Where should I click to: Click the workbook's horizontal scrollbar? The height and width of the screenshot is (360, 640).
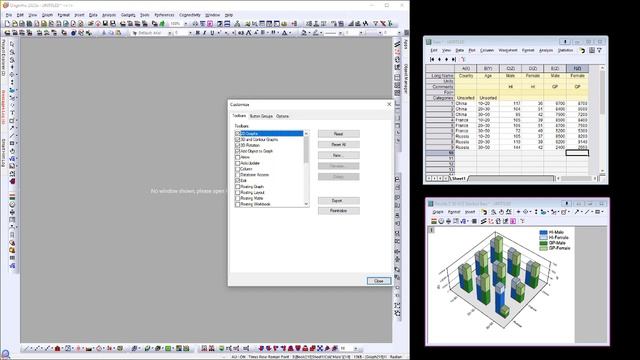click(576, 178)
